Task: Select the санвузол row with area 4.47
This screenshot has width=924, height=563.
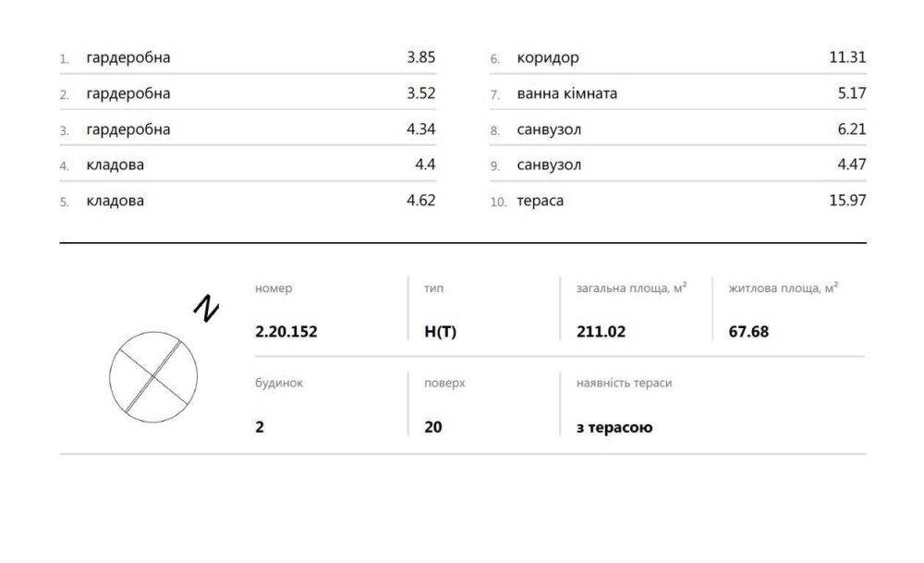Action: [549, 165]
